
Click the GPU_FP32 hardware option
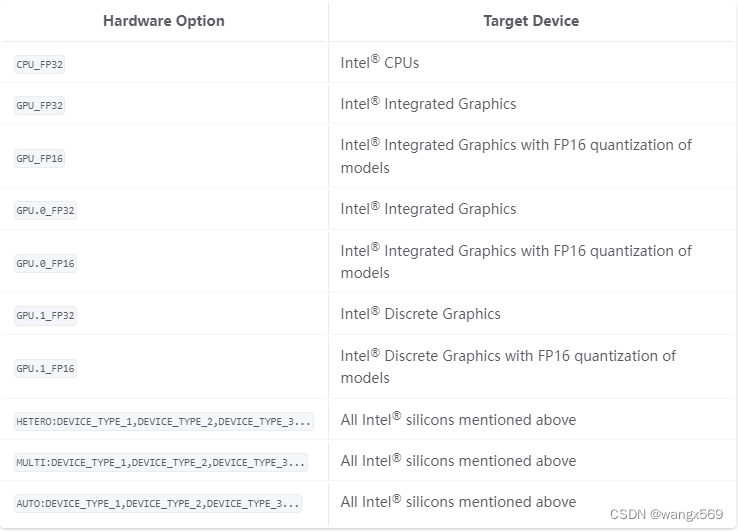point(40,105)
